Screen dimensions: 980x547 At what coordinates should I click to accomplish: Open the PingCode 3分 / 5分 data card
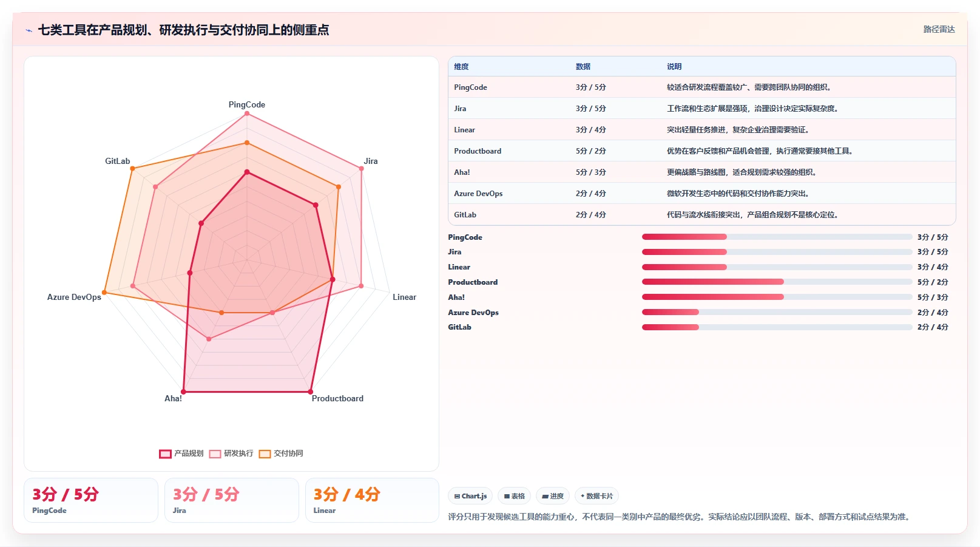tap(91, 500)
